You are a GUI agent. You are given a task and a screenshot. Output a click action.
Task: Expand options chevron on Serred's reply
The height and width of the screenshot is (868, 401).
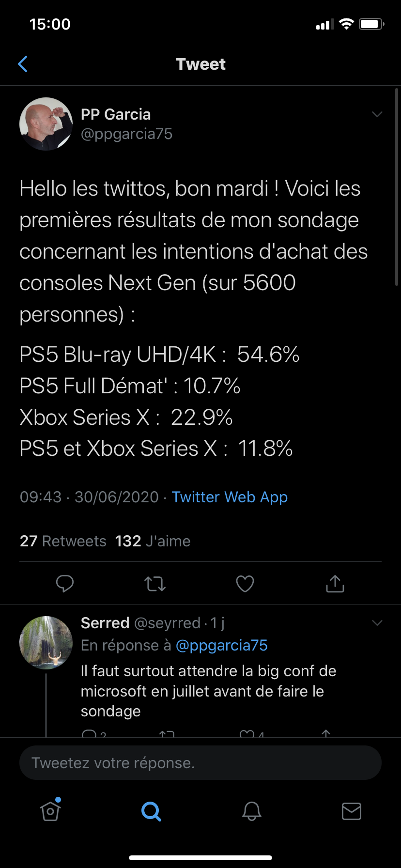coord(377,623)
